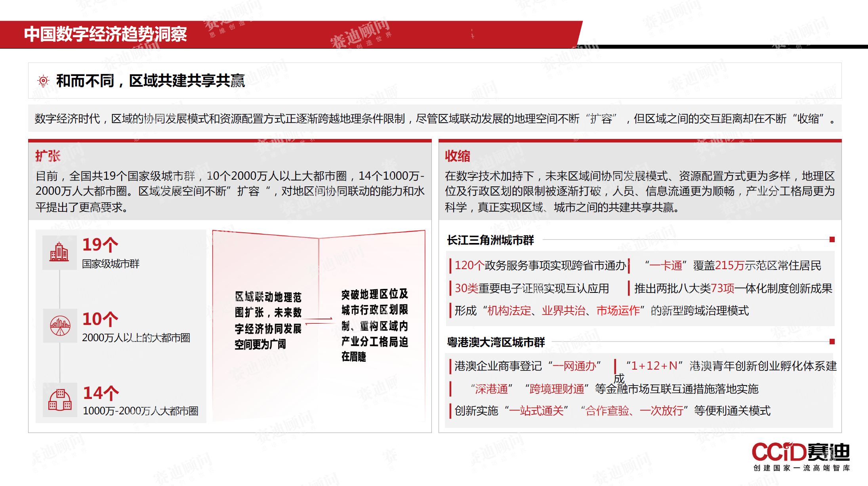Screen dimensions: 868x486
Task: Click the intro paragraph starting 数字经济时代
Action: 435,118
